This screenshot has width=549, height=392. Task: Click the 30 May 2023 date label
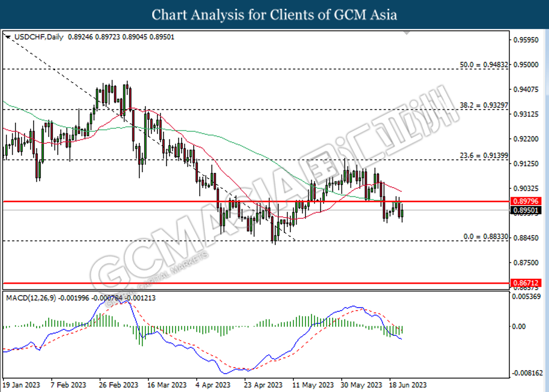click(361, 385)
